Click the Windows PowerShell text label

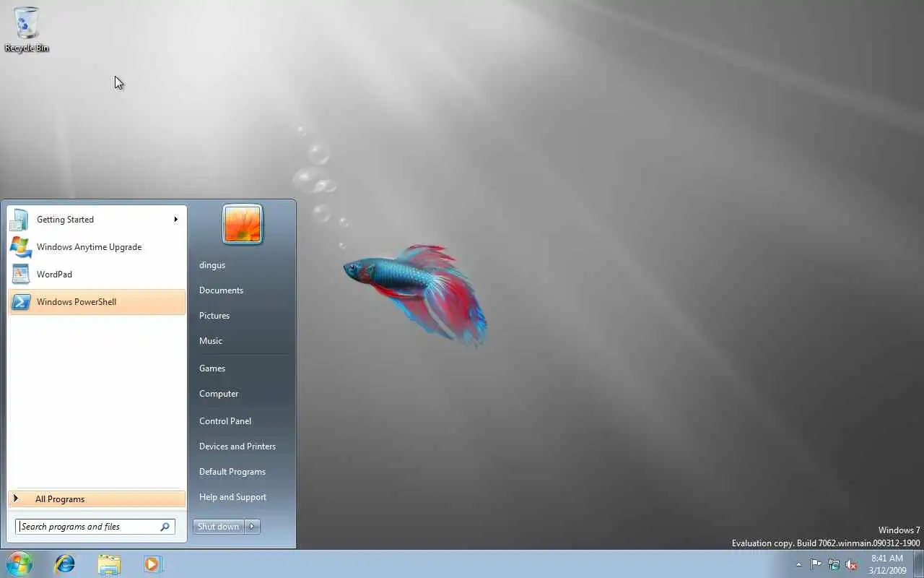point(77,302)
